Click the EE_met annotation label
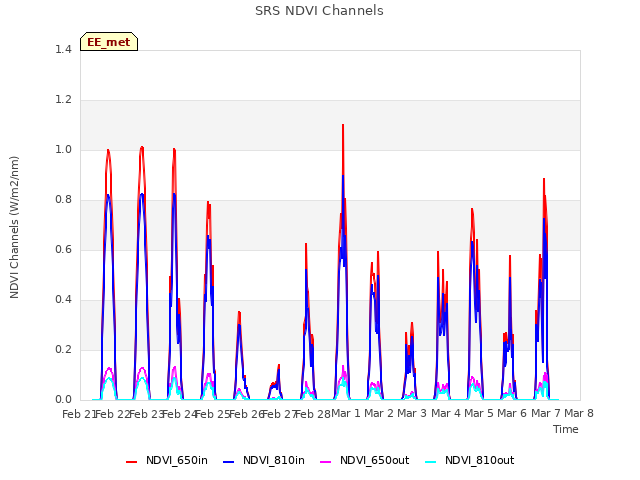 pyautogui.click(x=109, y=42)
